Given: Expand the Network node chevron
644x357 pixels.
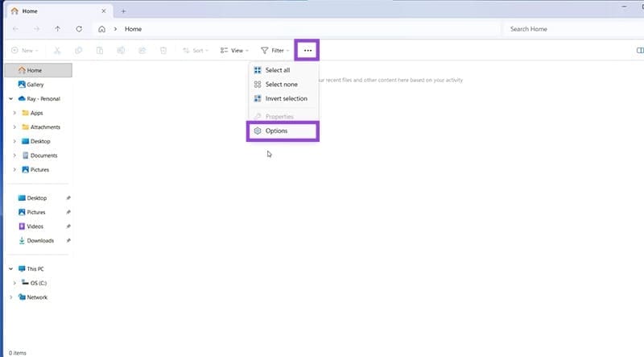Looking at the screenshot, I should tap(10, 297).
